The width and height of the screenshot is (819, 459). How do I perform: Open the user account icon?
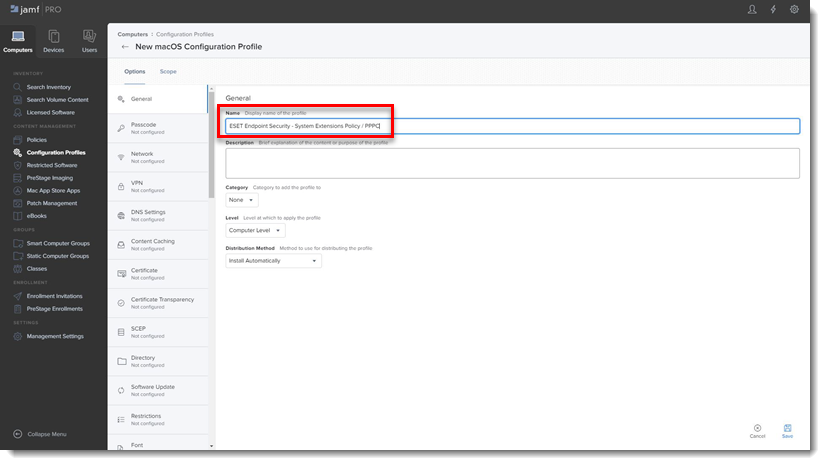[752, 9]
